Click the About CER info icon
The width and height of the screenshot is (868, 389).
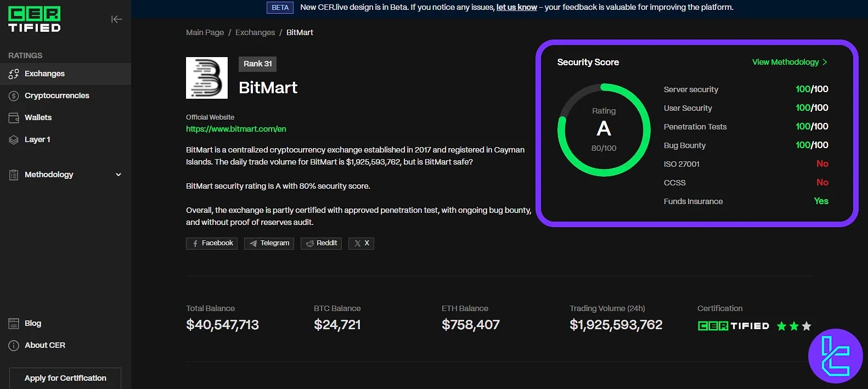click(x=14, y=345)
